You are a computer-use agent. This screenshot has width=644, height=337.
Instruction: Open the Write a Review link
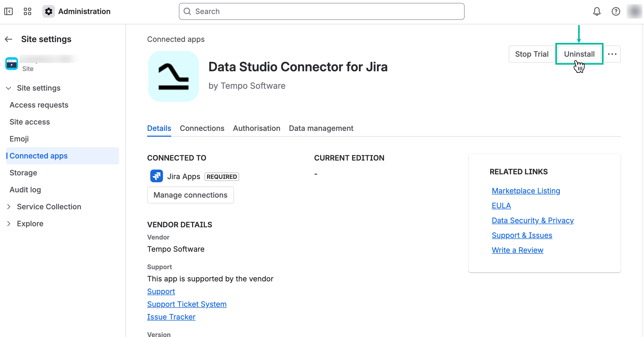[517, 250]
